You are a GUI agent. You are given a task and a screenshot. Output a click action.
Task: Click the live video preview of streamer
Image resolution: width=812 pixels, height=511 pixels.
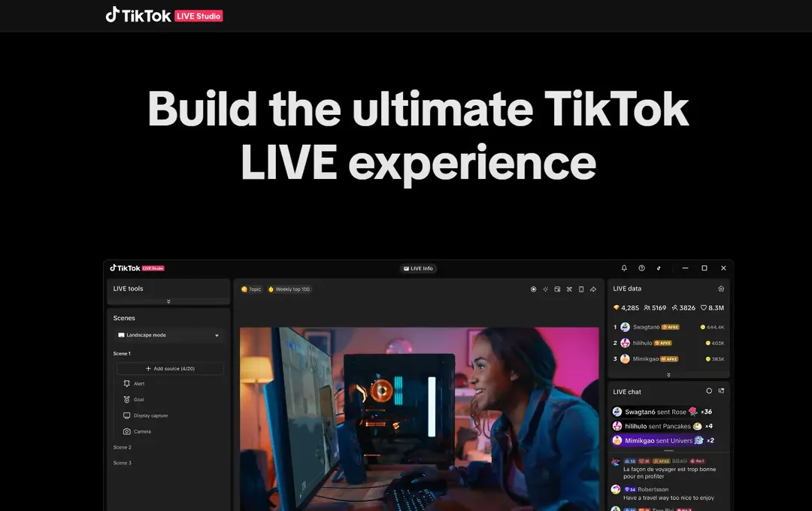419,419
